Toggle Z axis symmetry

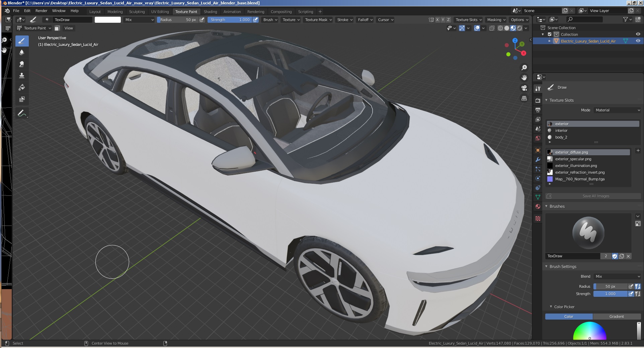tap(449, 20)
